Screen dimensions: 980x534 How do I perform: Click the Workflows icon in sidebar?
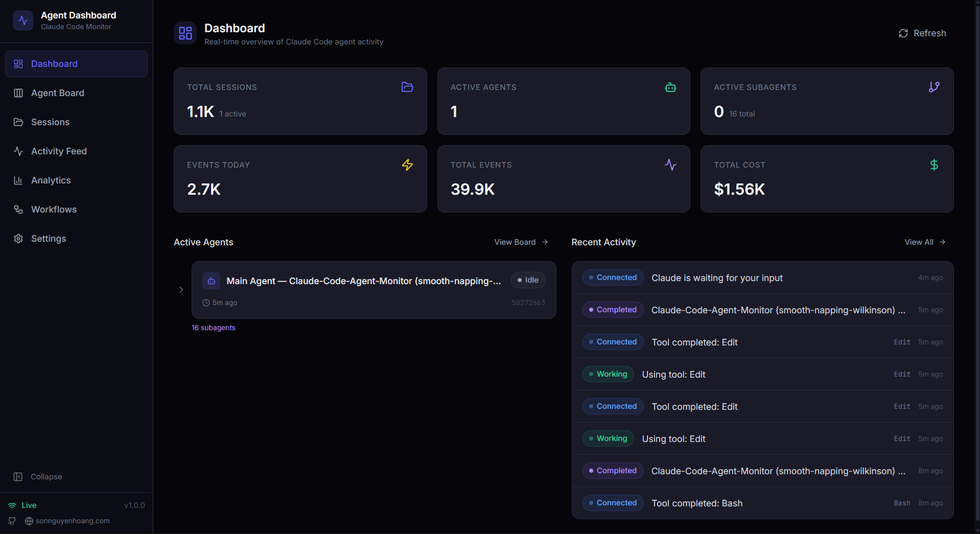tap(18, 210)
